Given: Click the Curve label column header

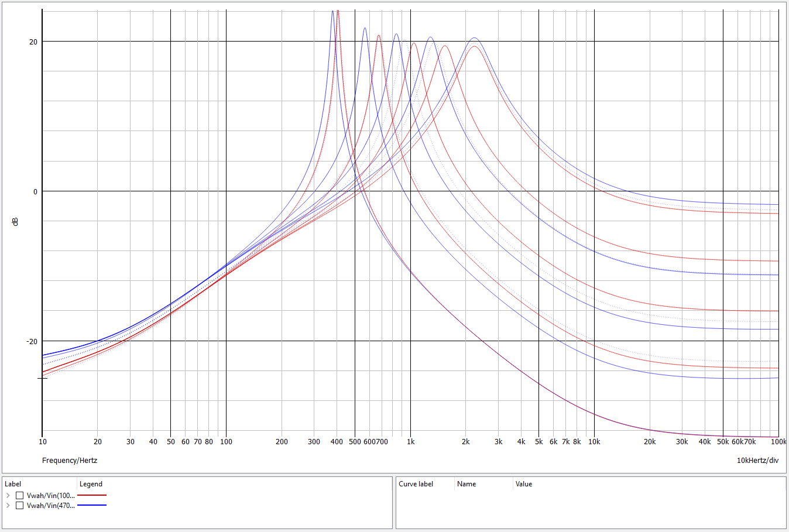Looking at the screenshot, I should click(x=416, y=484).
